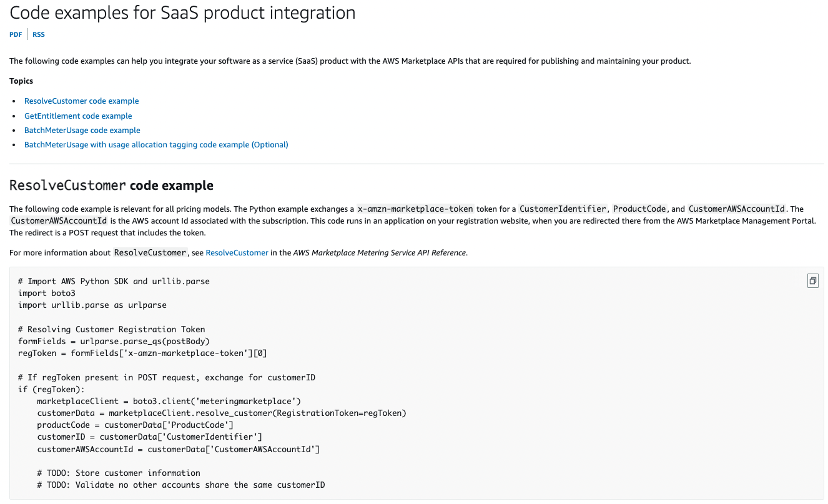The height and width of the screenshot is (504, 828).
Task: Click the inline CustomerIdentifier code in paragraph
Action: [563, 209]
